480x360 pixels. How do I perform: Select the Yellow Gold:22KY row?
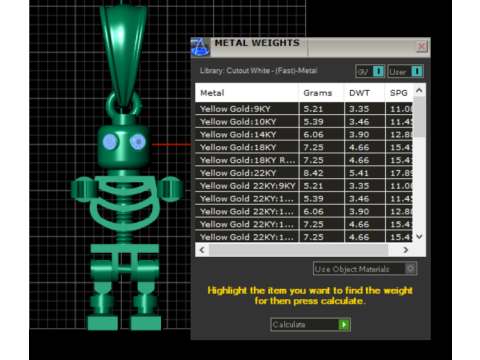pos(304,173)
